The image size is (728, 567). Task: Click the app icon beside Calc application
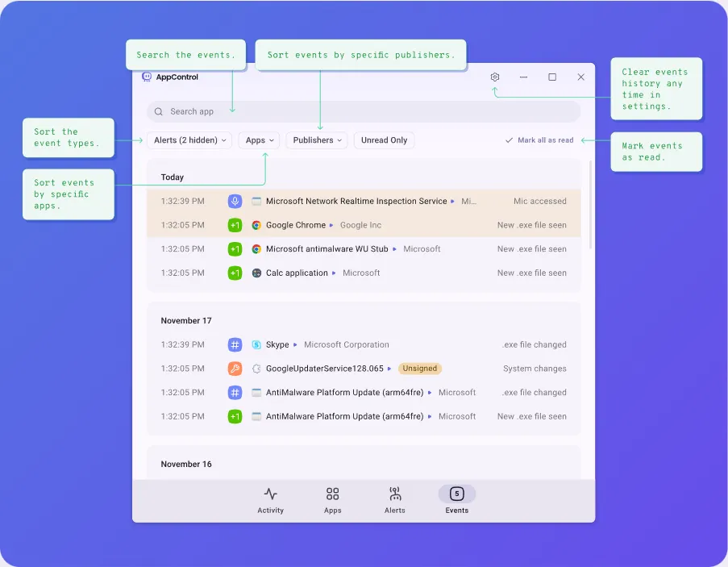[x=256, y=273]
